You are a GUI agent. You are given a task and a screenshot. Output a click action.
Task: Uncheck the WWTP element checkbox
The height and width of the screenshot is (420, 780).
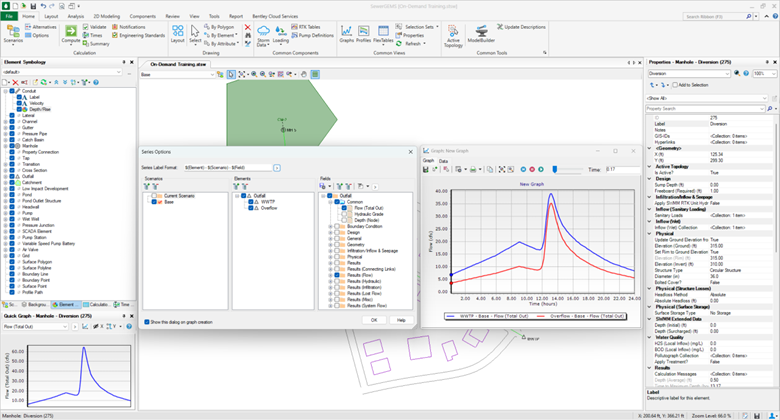coord(251,202)
